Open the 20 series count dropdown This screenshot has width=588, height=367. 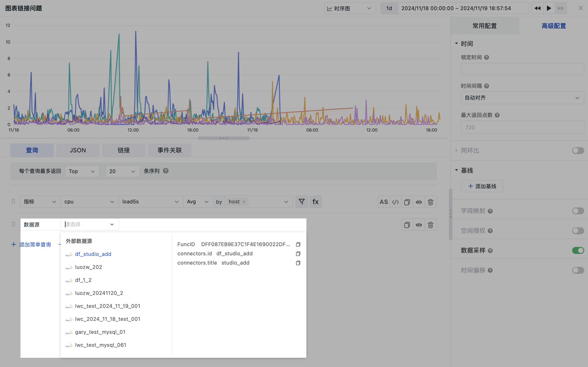click(x=123, y=171)
